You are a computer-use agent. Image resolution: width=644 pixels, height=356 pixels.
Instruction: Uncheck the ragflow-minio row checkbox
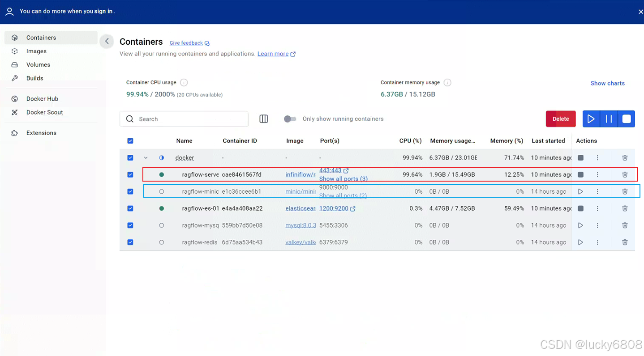[130, 191]
